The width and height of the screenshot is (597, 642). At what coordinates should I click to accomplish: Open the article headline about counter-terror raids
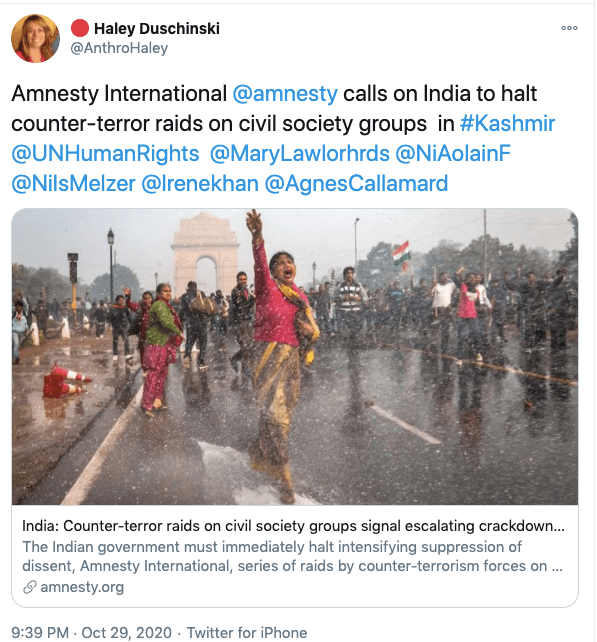(x=293, y=526)
